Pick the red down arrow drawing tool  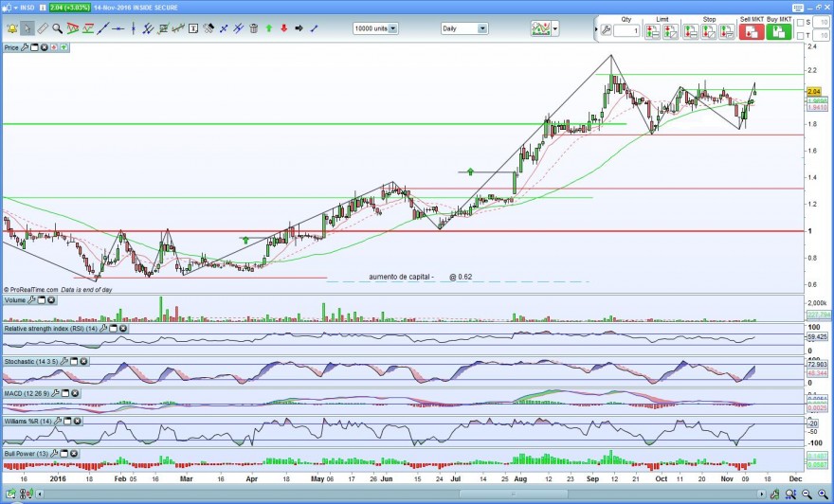tap(283, 28)
